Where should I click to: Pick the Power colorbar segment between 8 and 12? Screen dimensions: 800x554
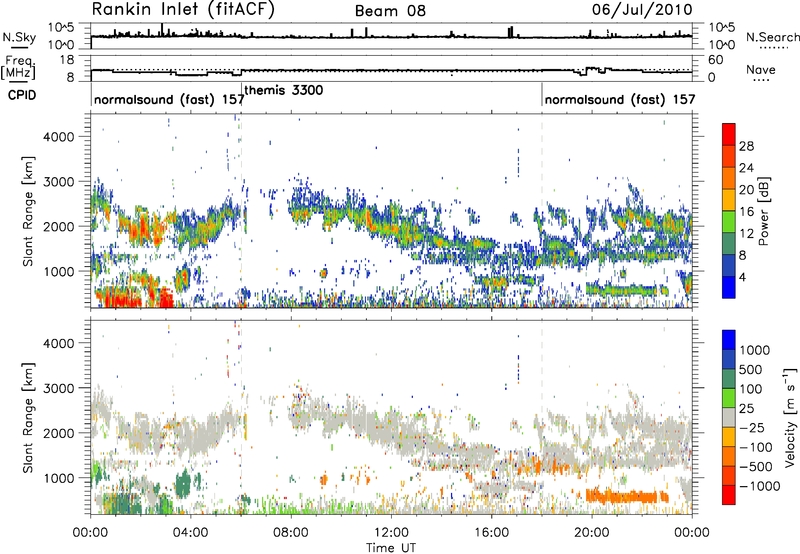(x=729, y=243)
